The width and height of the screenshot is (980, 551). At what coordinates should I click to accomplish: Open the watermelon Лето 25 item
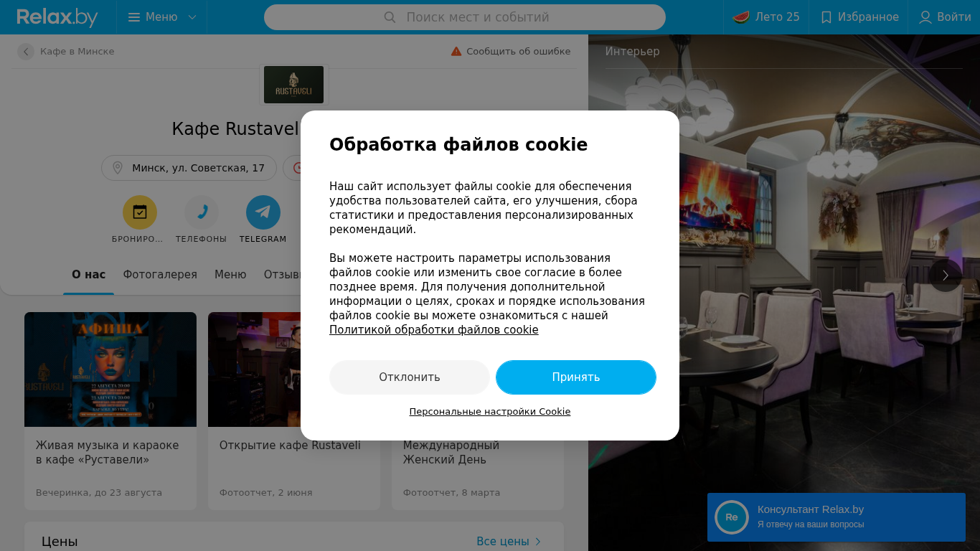click(766, 17)
